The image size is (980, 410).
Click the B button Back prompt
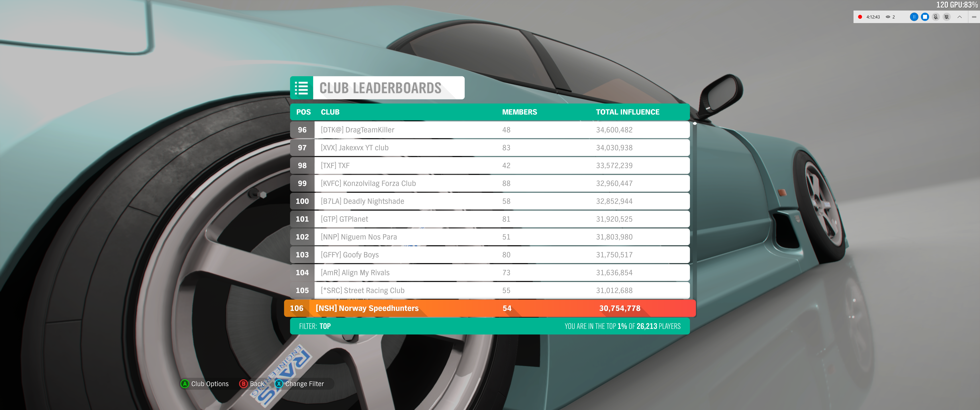(x=252, y=384)
